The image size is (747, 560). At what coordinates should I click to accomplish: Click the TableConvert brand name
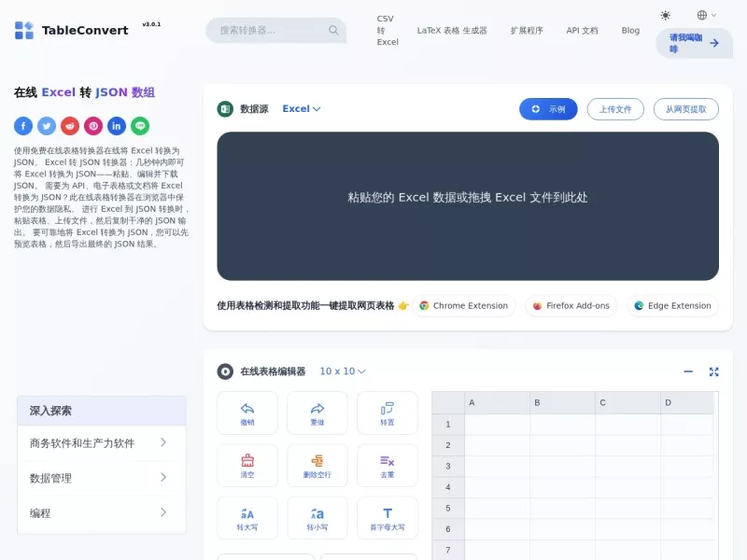tap(85, 31)
